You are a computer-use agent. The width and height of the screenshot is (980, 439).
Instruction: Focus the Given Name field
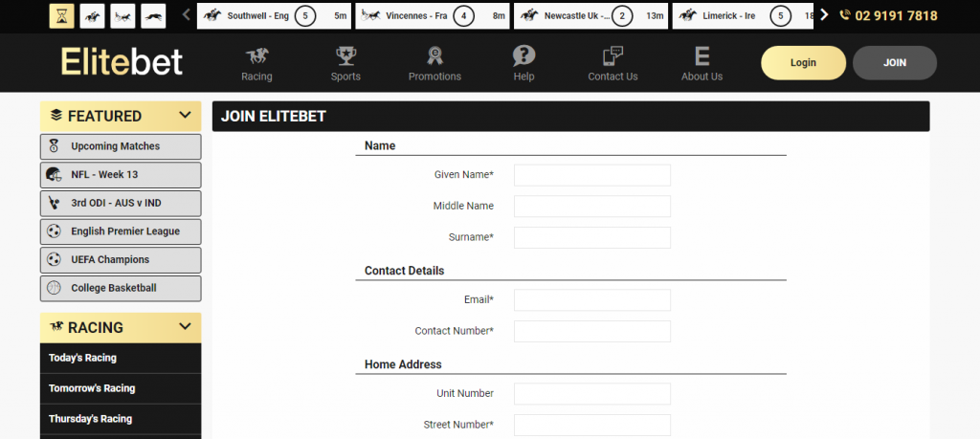[x=591, y=175]
